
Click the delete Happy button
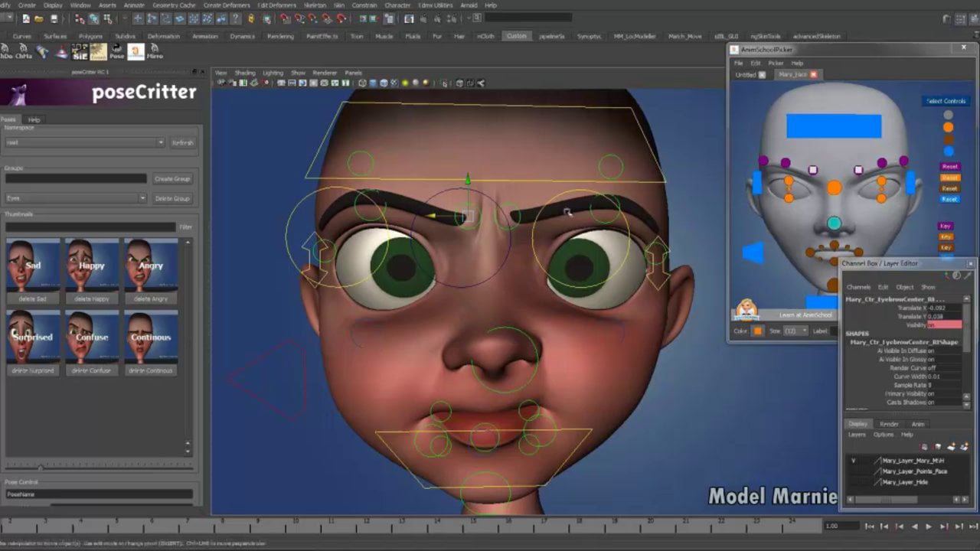(x=91, y=298)
